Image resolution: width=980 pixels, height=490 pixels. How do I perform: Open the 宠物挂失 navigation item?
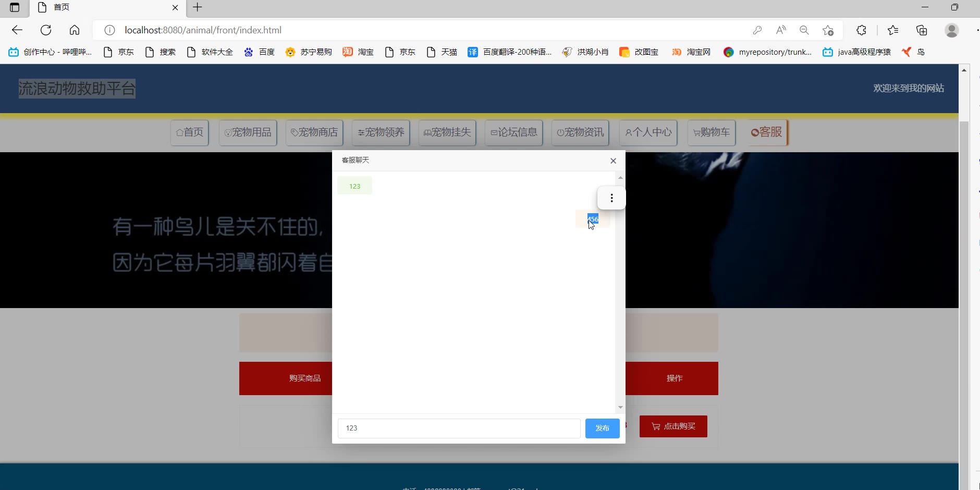coord(447,132)
